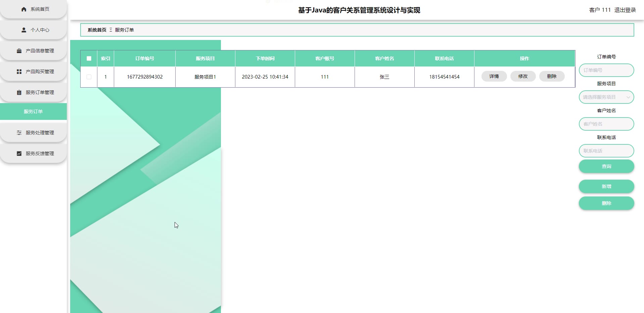Click the 客户账号 column header
644x313 pixels.
325,58
